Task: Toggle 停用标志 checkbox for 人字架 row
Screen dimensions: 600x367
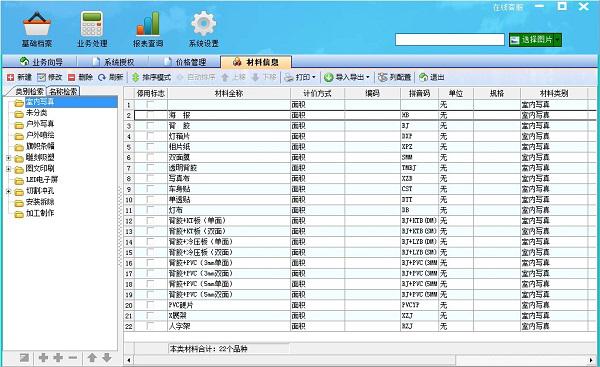Action: (x=151, y=326)
